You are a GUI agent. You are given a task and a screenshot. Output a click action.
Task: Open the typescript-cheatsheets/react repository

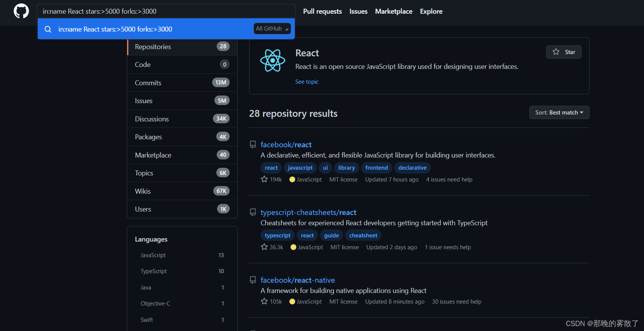click(x=308, y=212)
